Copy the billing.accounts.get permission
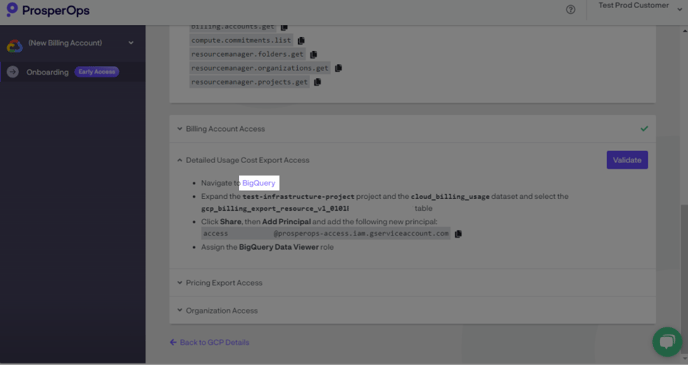Image resolution: width=688 pixels, height=365 pixels. point(284,27)
